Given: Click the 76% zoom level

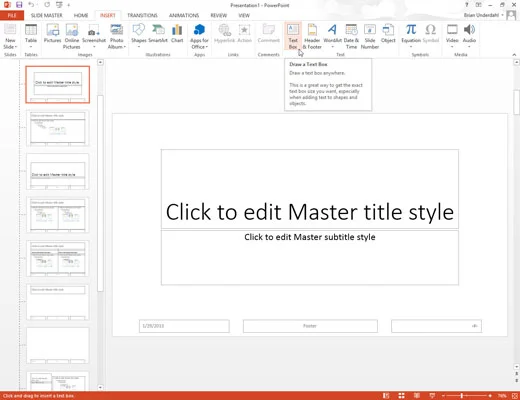Looking at the screenshot, I should (502, 396).
